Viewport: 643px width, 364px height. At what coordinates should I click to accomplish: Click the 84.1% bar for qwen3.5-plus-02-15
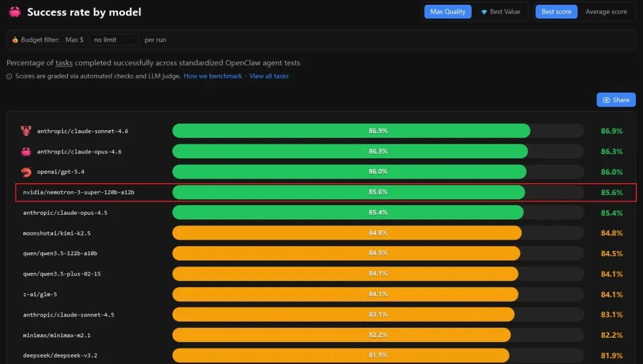tap(345, 274)
